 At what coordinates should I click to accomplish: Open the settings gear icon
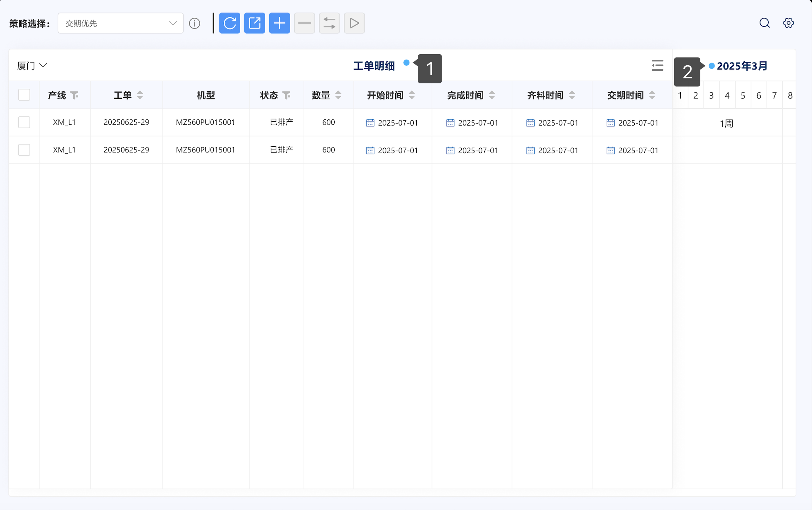click(x=788, y=23)
